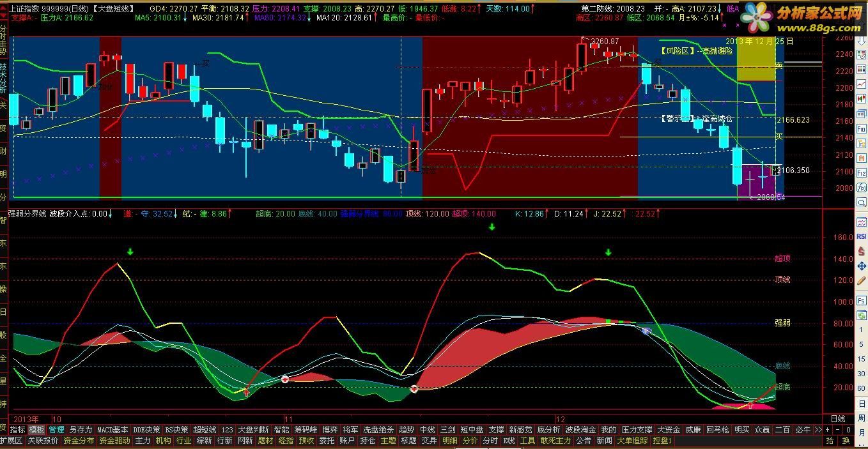Click the F12 icon
This screenshot has width=868, height=449.
(861, 172)
